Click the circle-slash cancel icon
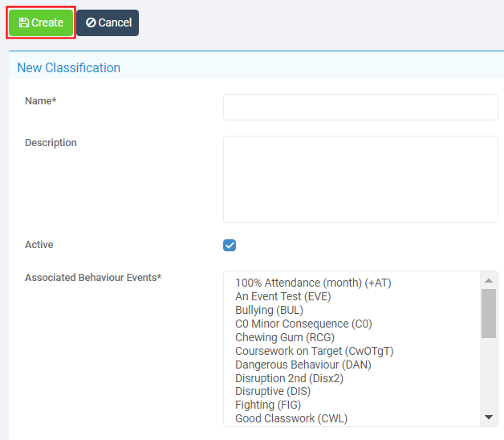The height and width of the screenshot is (440, 504). click(x=91, y=22)
